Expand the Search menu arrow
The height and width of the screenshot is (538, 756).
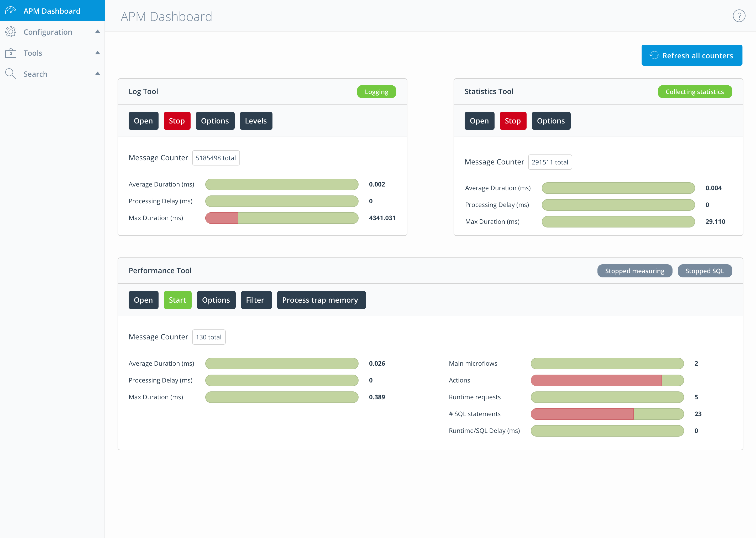click(97, 74)
